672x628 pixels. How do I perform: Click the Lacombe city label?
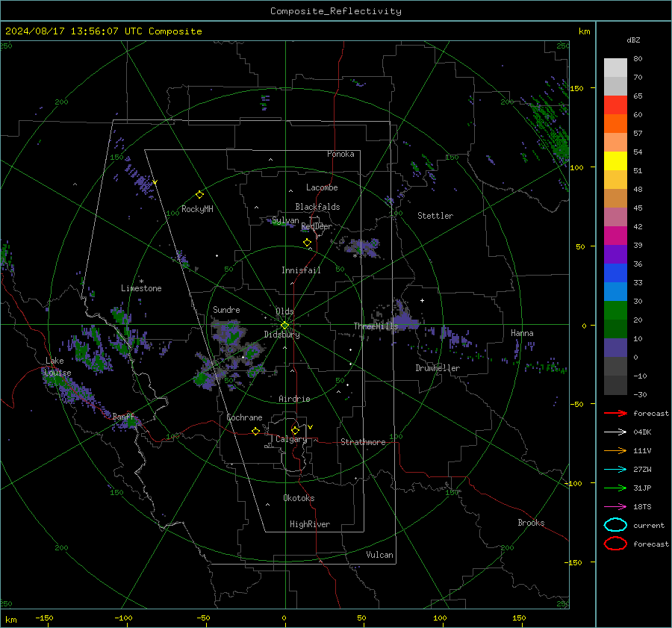tap(322, 187)
